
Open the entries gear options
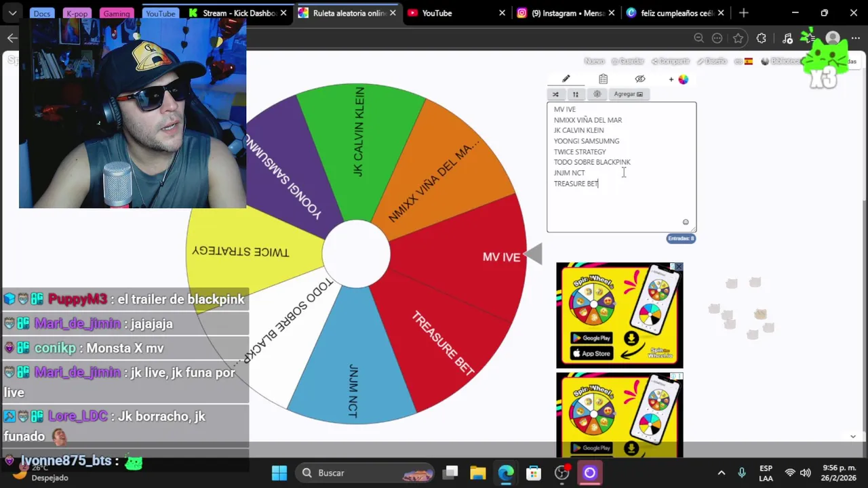tap(597, 94)
